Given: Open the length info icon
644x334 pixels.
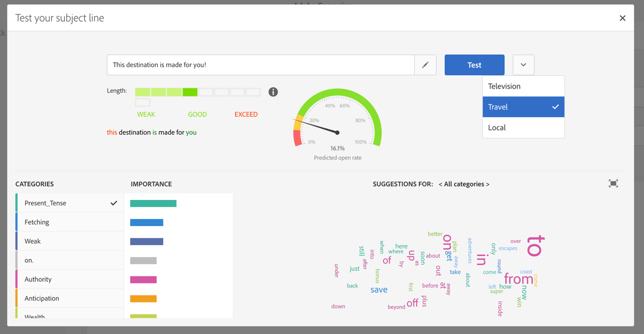Looking at the screenshot, I should click(273, 92).
